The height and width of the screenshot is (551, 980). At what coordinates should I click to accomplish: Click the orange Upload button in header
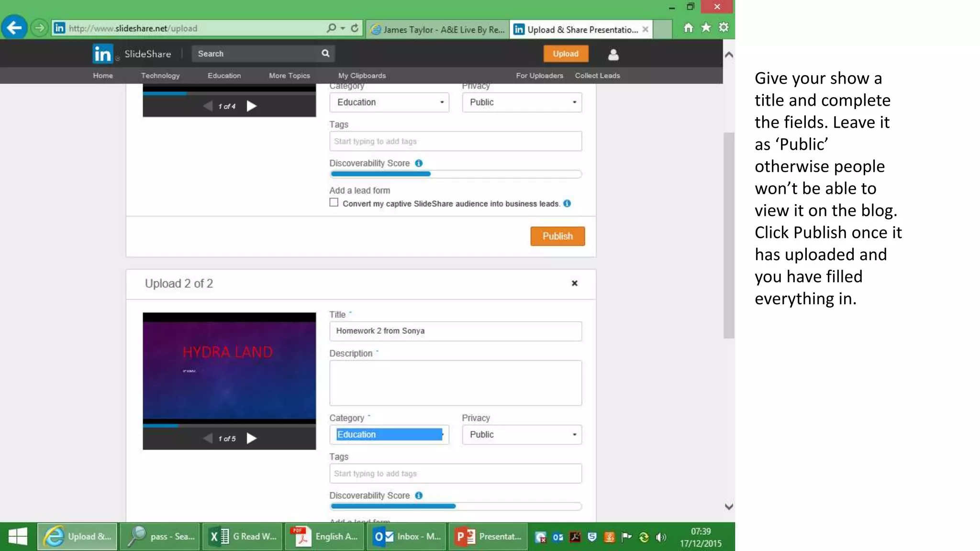(x=566, y=54)
